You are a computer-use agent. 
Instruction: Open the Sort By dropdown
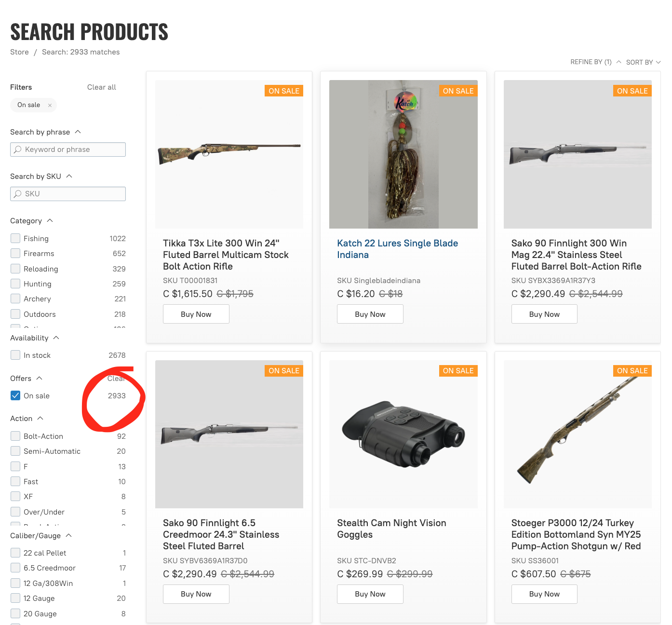tap(643, 62)
